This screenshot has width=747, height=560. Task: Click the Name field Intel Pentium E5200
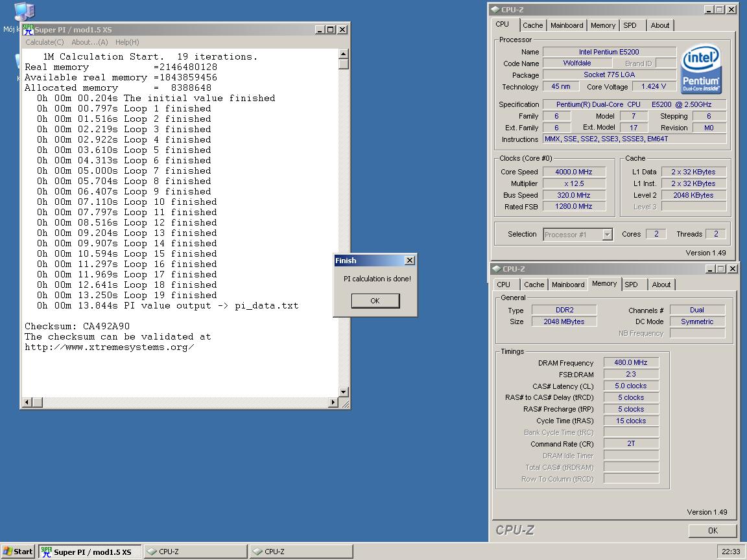pos(609,52)
